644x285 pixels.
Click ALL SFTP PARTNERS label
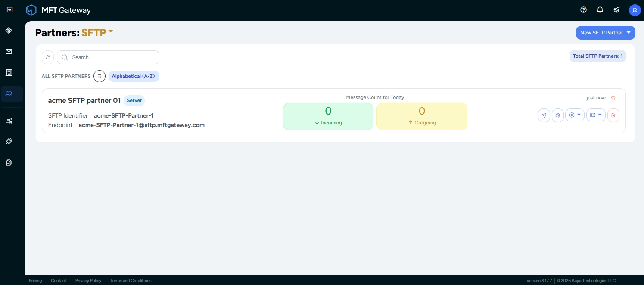click(66, 76)
